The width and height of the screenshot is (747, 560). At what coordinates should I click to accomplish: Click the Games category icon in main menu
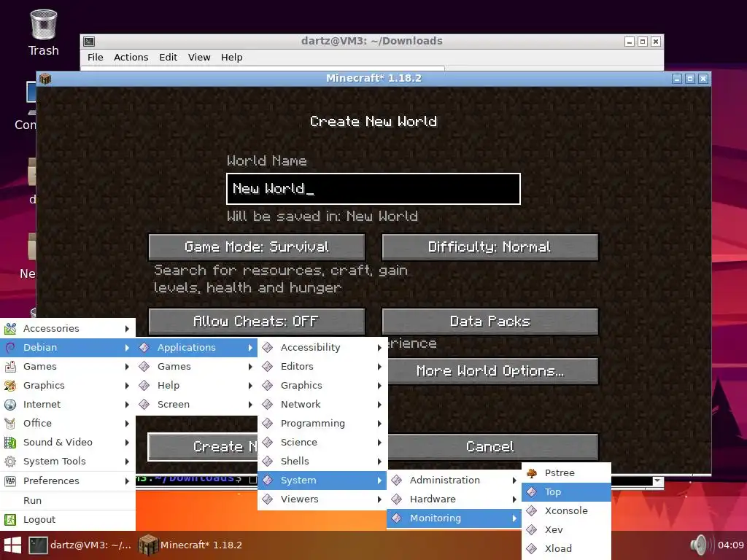click(10, 367)
